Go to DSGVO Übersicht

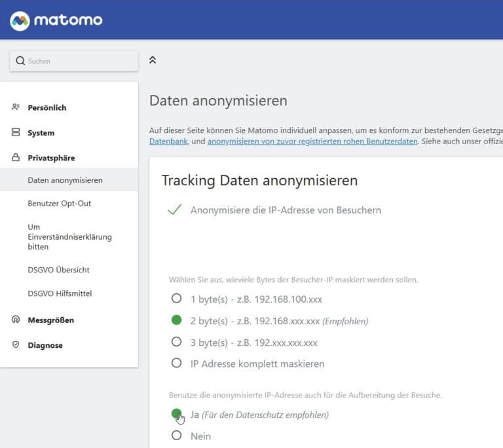click(x=58, y=270)
